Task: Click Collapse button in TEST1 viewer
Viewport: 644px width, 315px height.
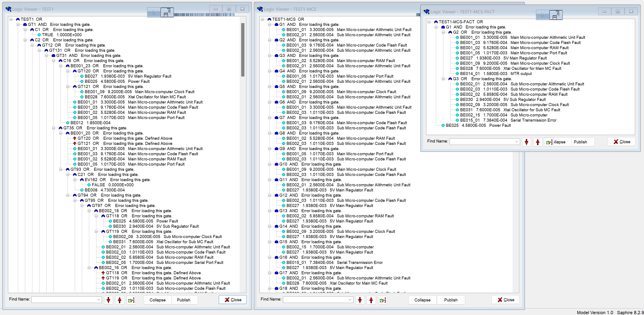Action: pyautogui.click(x=158, y=300)
